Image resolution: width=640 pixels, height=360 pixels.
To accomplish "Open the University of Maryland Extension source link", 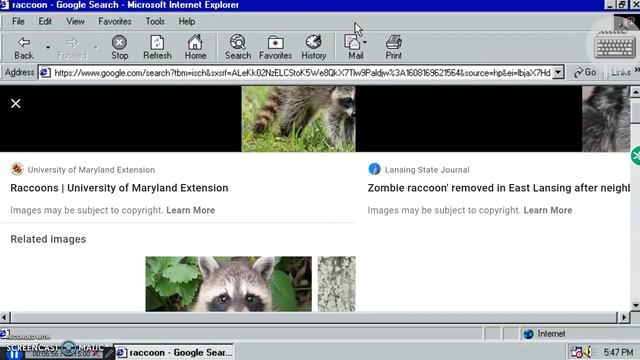I will [x=91, y=170].
